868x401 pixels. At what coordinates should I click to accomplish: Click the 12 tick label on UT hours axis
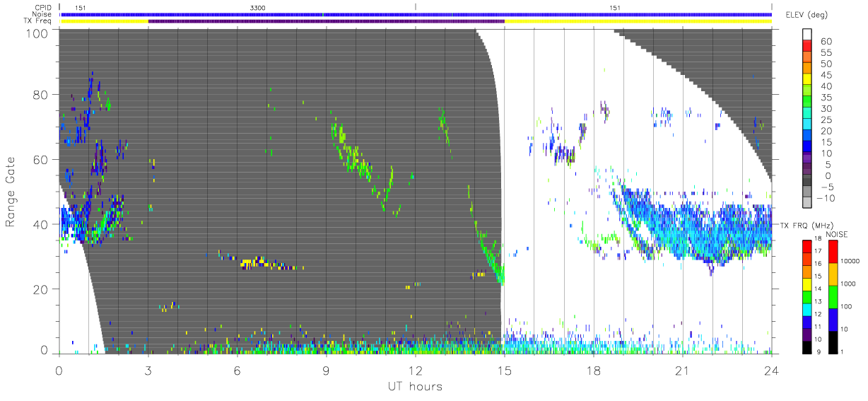point(415,371)
